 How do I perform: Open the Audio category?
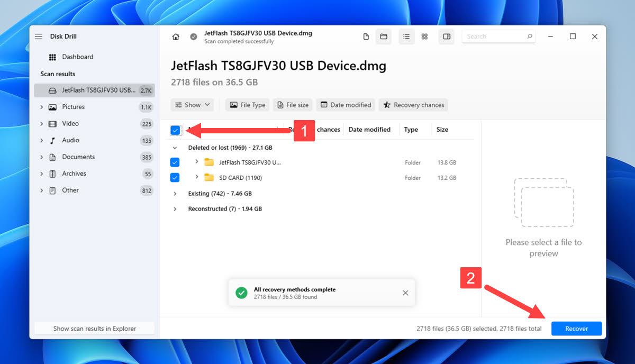point(70,140)
